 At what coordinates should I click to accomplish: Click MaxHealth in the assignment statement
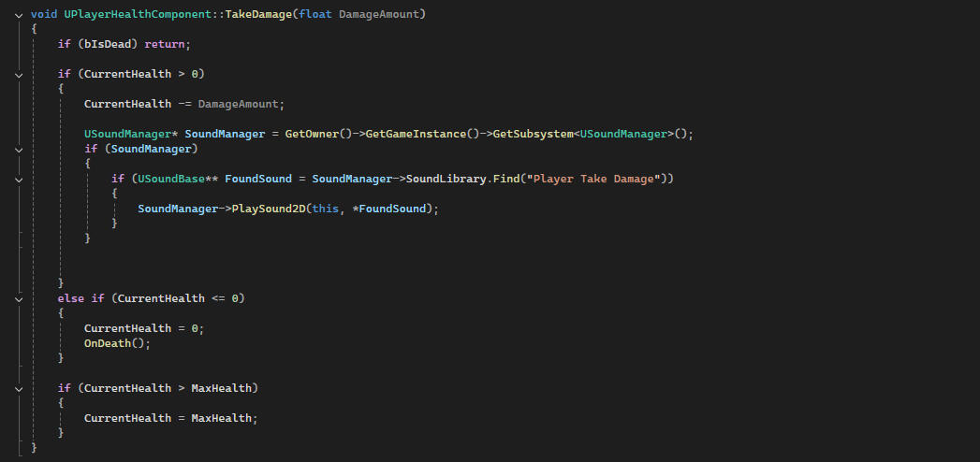coord(221,418)
